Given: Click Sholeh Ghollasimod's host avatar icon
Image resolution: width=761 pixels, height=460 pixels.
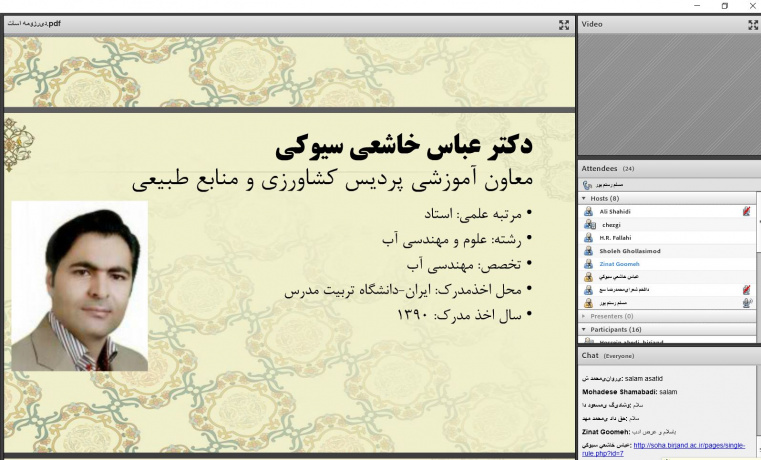Looking at the screenshot, I should coord(588,251).
